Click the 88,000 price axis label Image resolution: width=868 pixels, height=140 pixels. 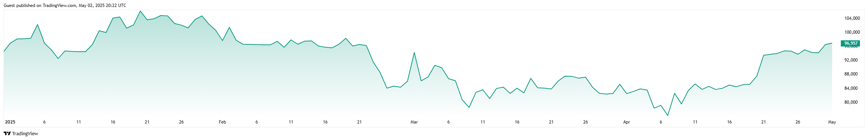(851, 74)
